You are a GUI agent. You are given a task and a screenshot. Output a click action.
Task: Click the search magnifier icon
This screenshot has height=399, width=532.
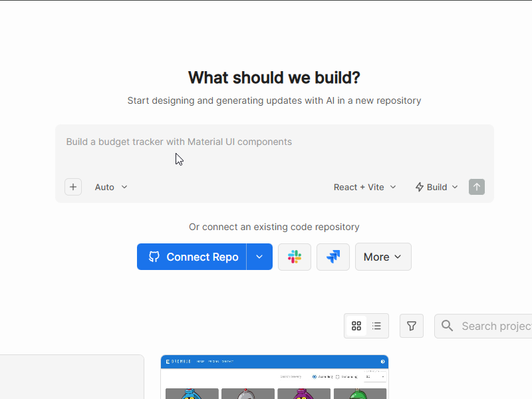pos(448,326)
